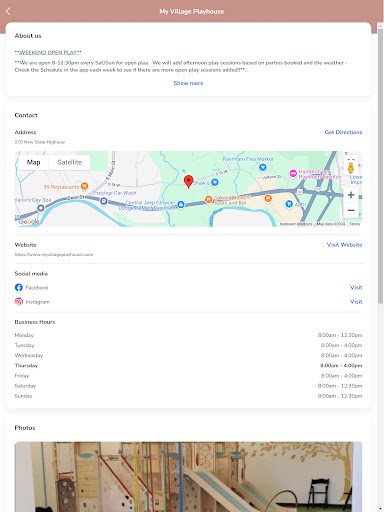The width and height of the screenshot is (384, 512).
Task: Click the Facebook logo icon
Action: click(19, 287)
